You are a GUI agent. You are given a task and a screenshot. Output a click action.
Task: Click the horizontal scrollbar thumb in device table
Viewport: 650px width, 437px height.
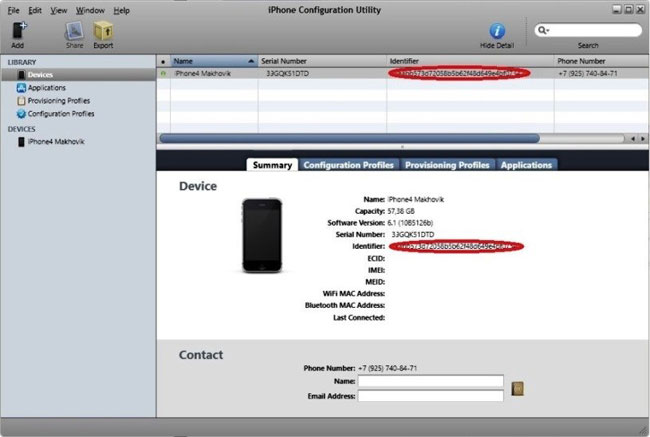[349, 138]
